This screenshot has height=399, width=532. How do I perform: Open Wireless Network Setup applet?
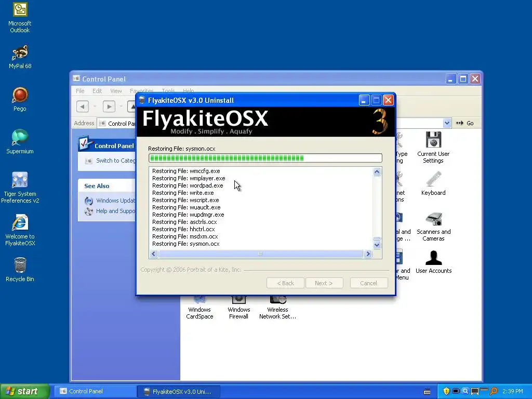pyautogui.click(x=277, y=308)
